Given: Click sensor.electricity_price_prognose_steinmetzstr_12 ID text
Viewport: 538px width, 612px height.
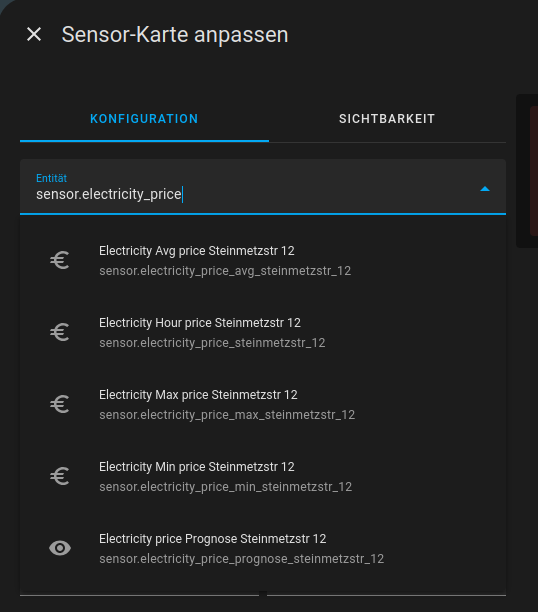Looking at the screenshot, I should tap(241, 559).
